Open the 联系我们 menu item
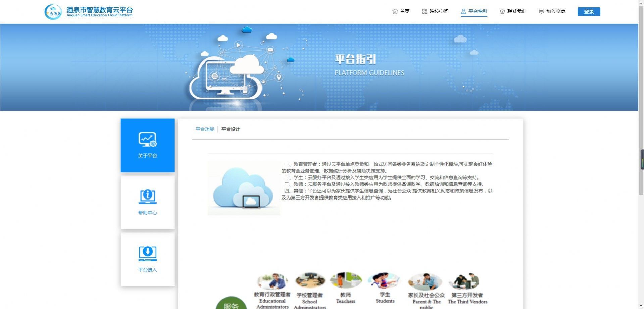 click(516, 11)
